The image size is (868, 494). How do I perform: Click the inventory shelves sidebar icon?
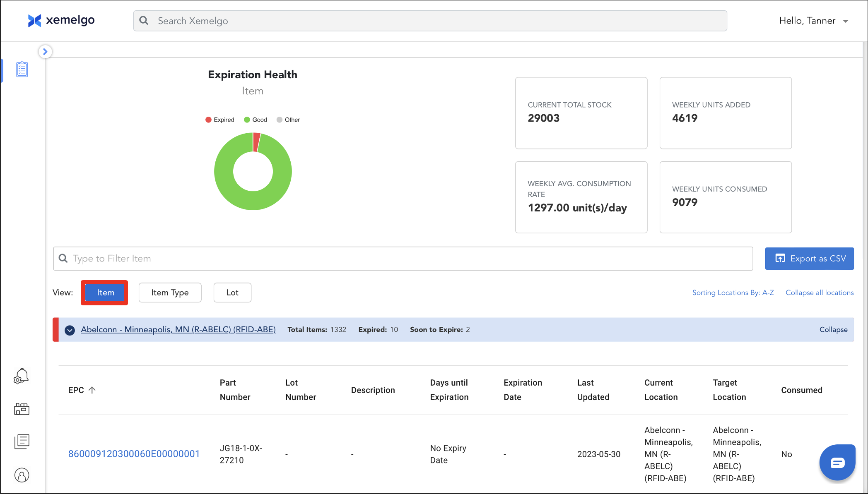tap(22, 409)
